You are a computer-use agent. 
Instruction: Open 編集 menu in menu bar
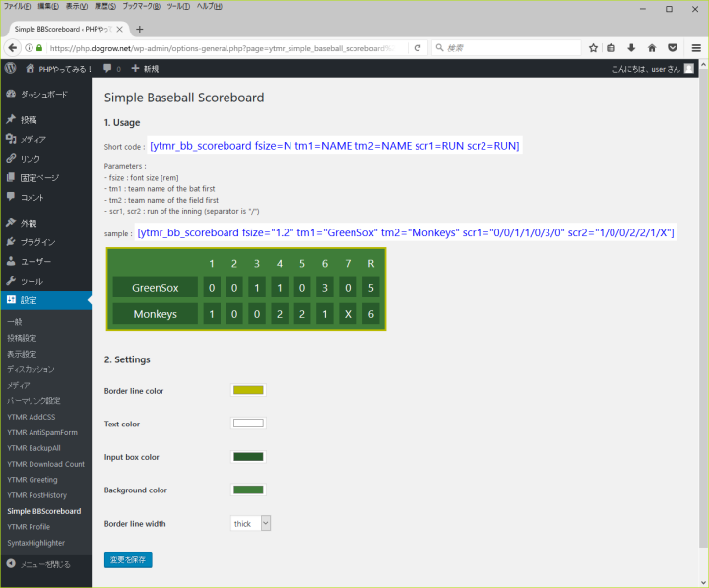point(48,6)
